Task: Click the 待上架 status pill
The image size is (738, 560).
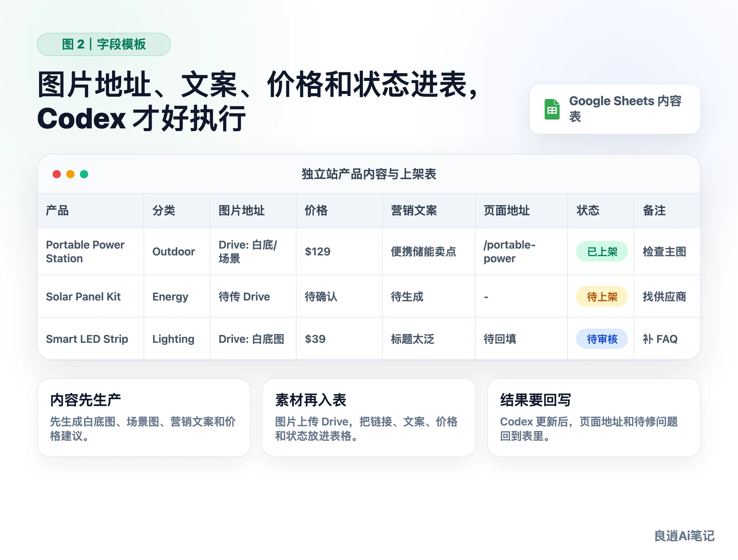Action: tap(602, 297)
